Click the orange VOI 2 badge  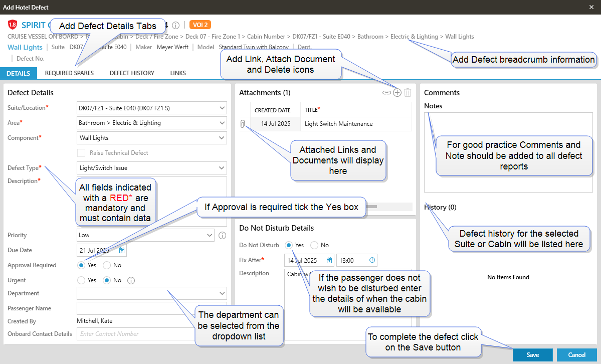pyautogui.click(x=200, y=25)
